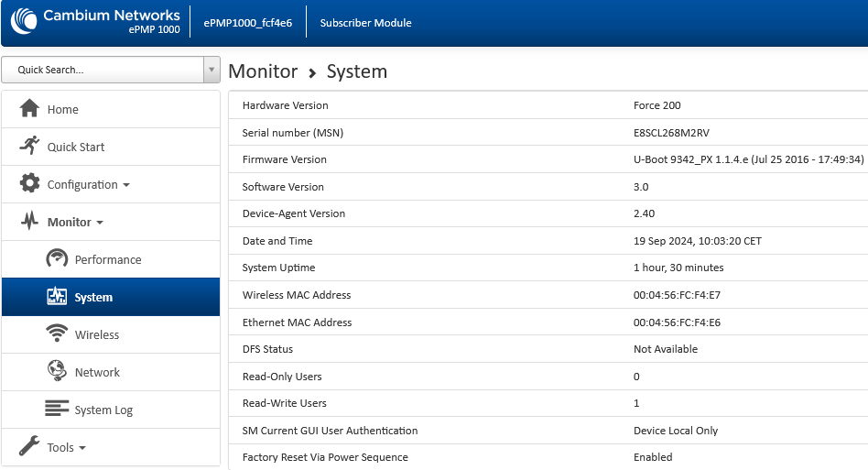Expand the Configuration menu caret
This screenshot has height=470, width=868.
tap(126, 185)
